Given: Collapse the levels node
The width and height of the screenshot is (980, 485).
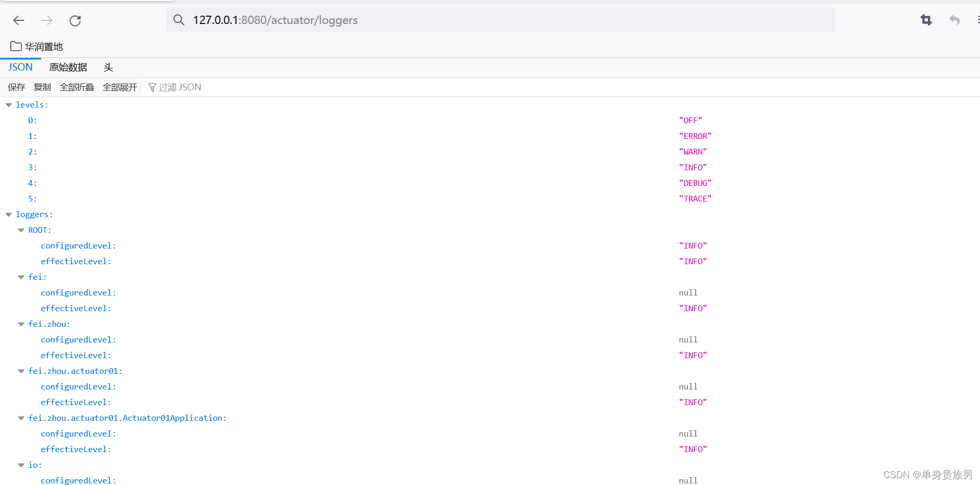Looking at the screenshot, I should (8, 105).
